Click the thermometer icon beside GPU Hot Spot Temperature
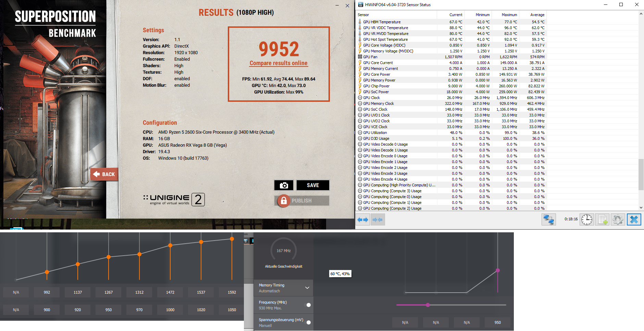 tap(360, 39)
